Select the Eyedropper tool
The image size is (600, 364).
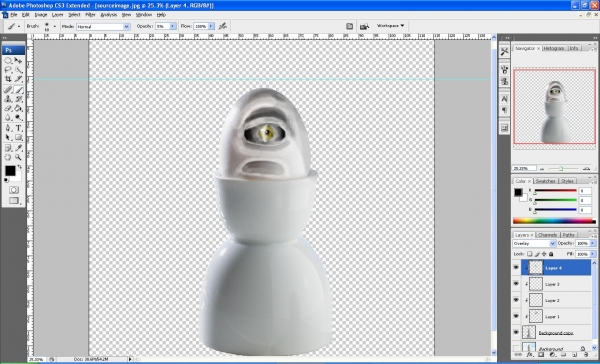pyautogui.click(x=18, y=148)
